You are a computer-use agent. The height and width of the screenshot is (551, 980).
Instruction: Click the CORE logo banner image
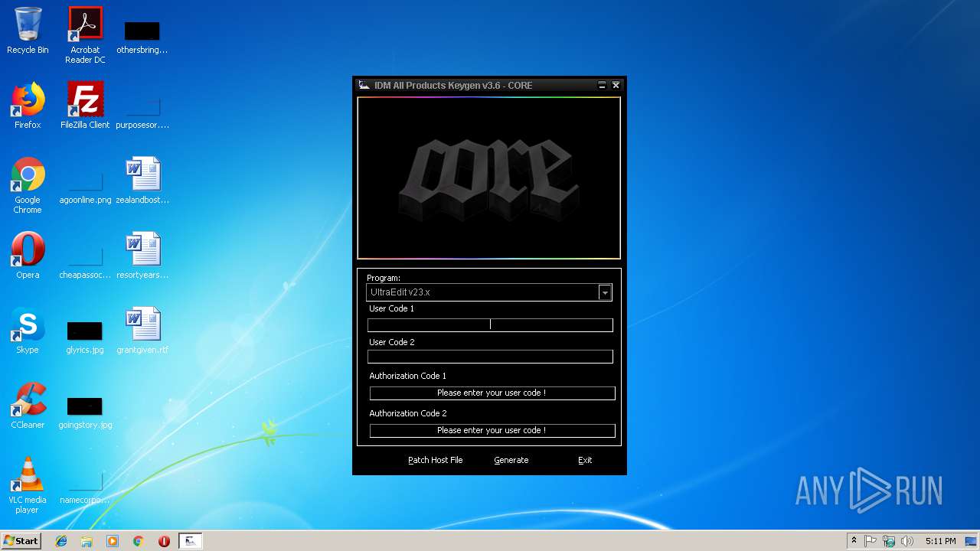(489, 178)
